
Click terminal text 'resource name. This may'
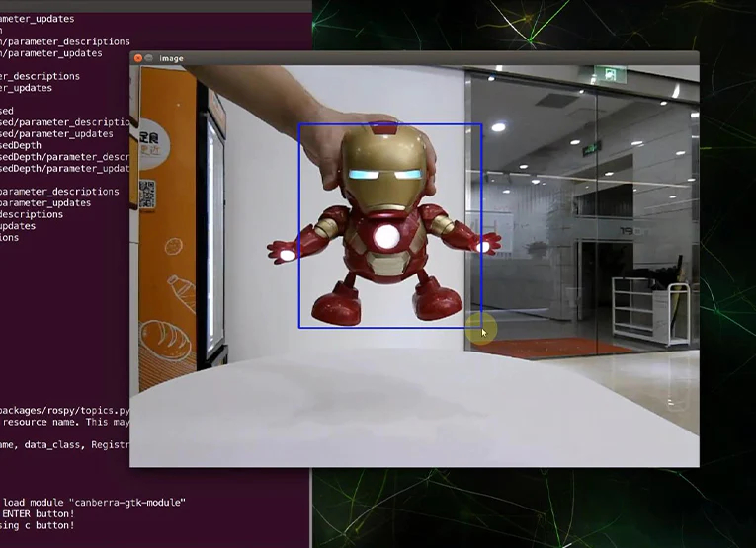click(x=66, y=423)
